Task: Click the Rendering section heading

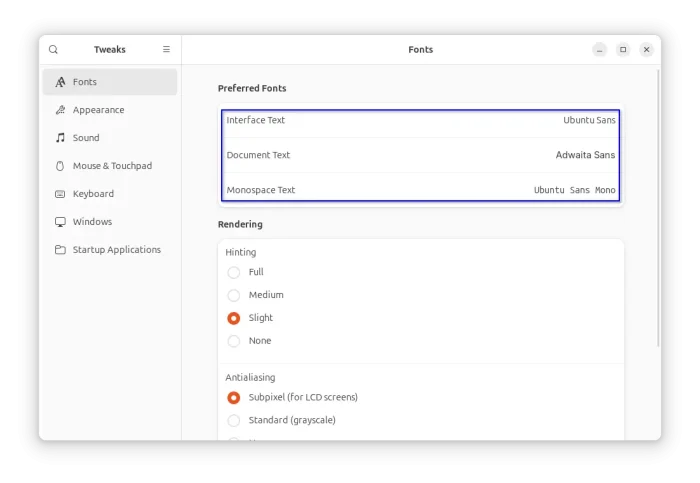Action: coord(240,224)
